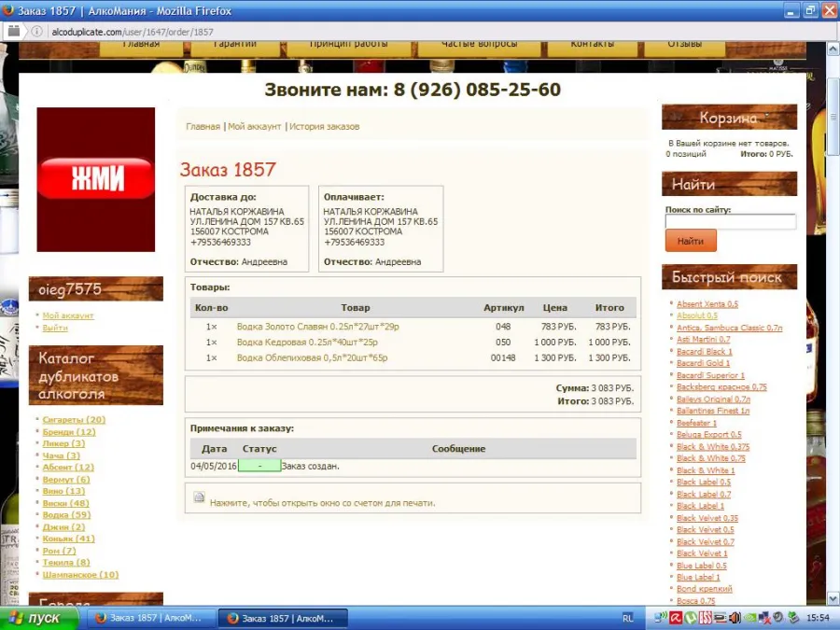This screenshot has height=630, width=840.
Task: Open Black Velvet 0.35 link
Action: point(707,518)
